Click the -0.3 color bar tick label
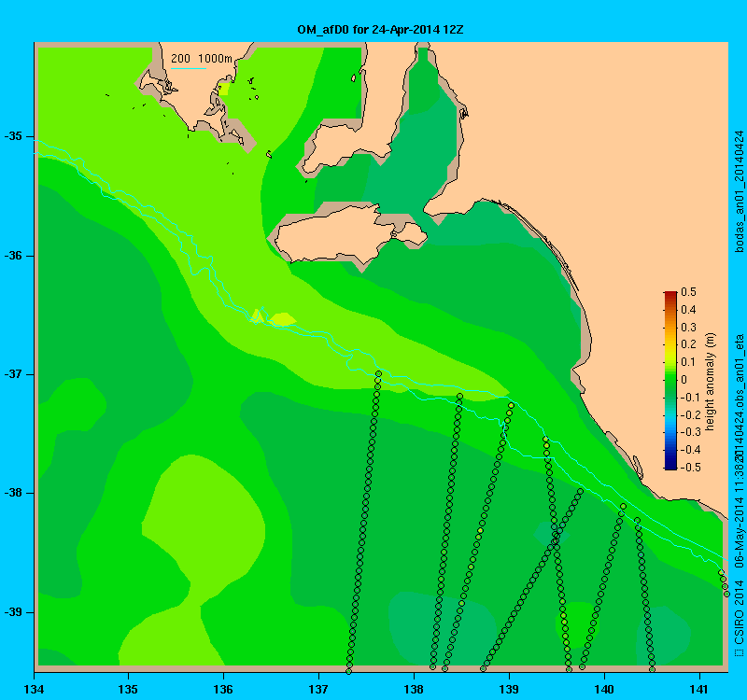Image resolution: width=747 pixels, height=700 pixels. [x=690, y=432]
